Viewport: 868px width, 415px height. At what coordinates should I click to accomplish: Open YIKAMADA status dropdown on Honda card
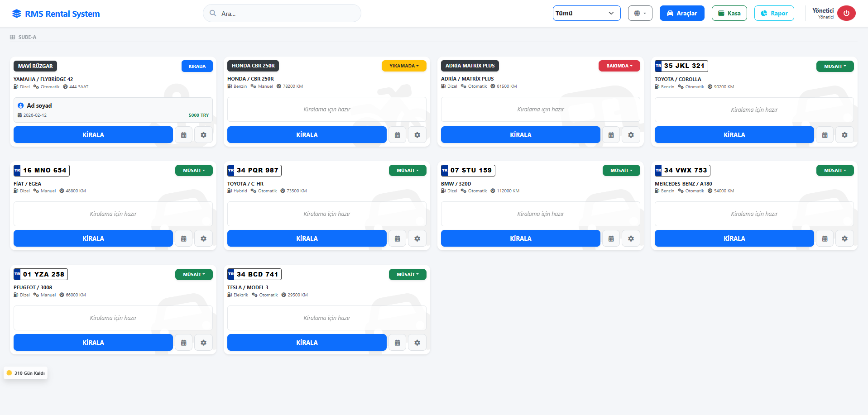403,66
